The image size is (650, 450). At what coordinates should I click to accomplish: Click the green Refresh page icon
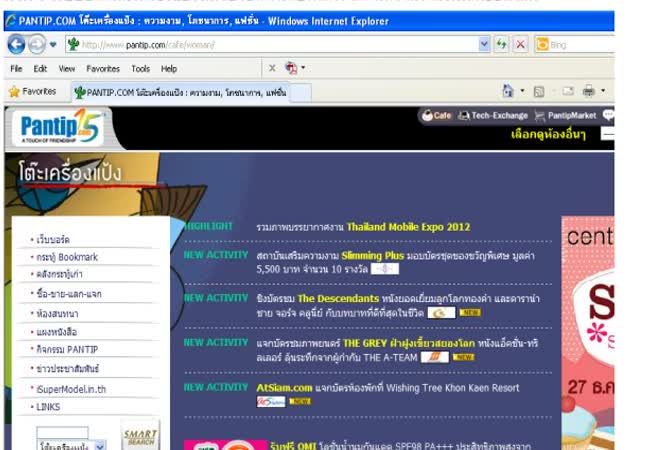(x=502, y=44)
